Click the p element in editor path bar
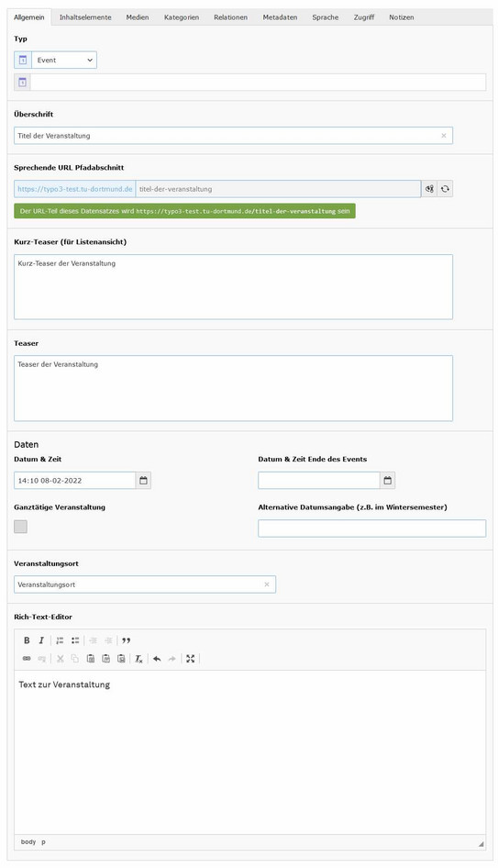 coord(43,842)
